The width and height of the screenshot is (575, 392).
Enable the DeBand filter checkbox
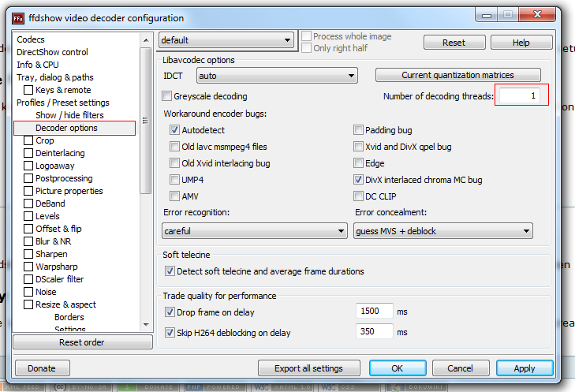pos(28,203)
